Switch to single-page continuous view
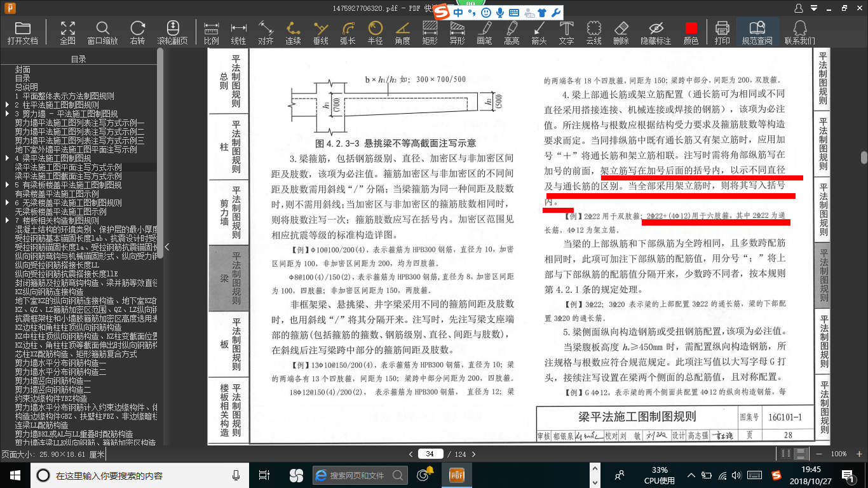 point(802,454)
